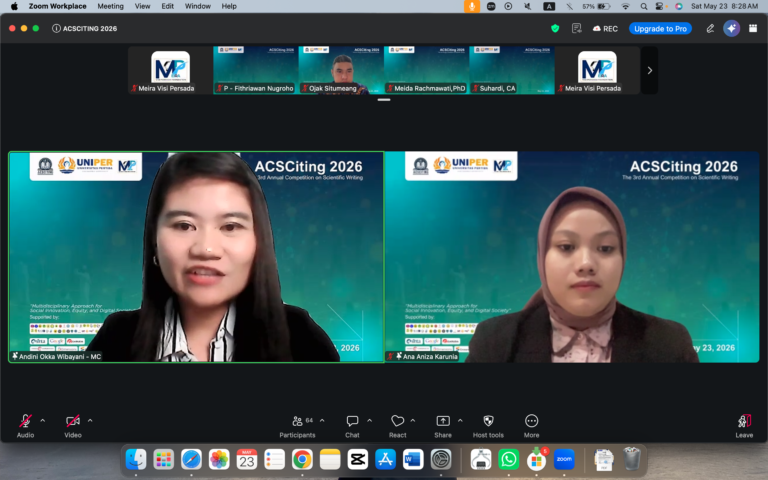The image size is (768, 480).
Task: Open the Apple menu
Action: coord(14,6)
